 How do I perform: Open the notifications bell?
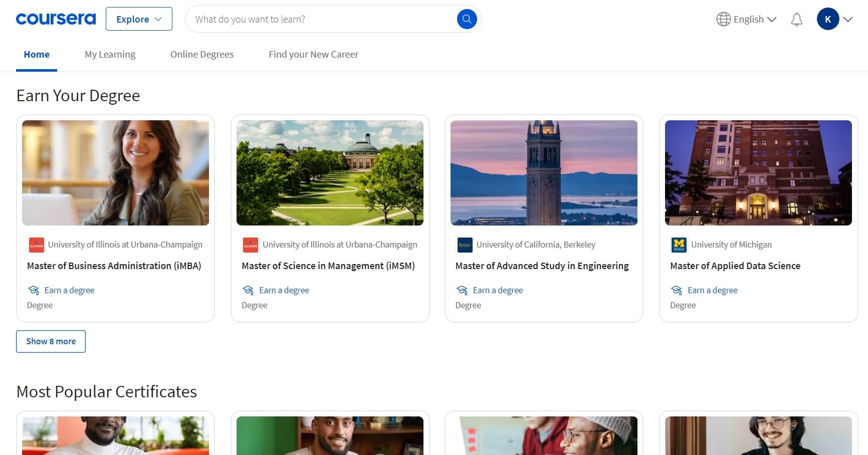pos(797,20)
